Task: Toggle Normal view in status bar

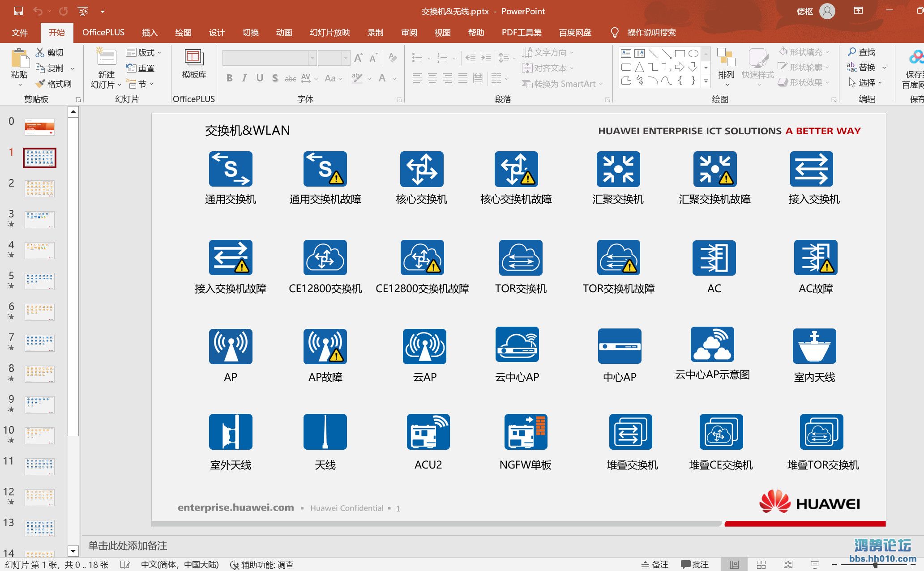Action: (x=734, y=565)
